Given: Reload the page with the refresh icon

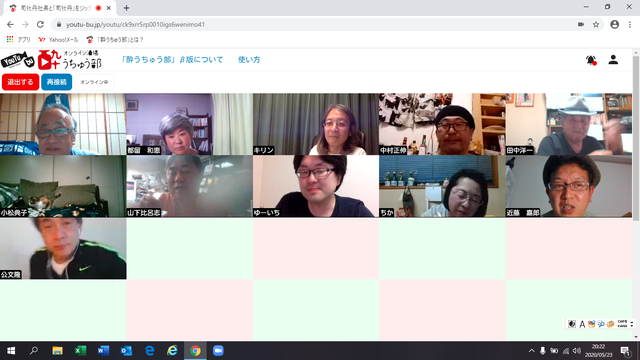Looking at the screenshot, I should [40, 24].
